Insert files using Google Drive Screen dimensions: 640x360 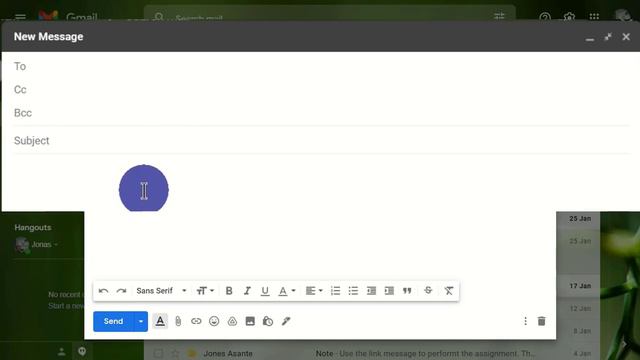point(232,321)
